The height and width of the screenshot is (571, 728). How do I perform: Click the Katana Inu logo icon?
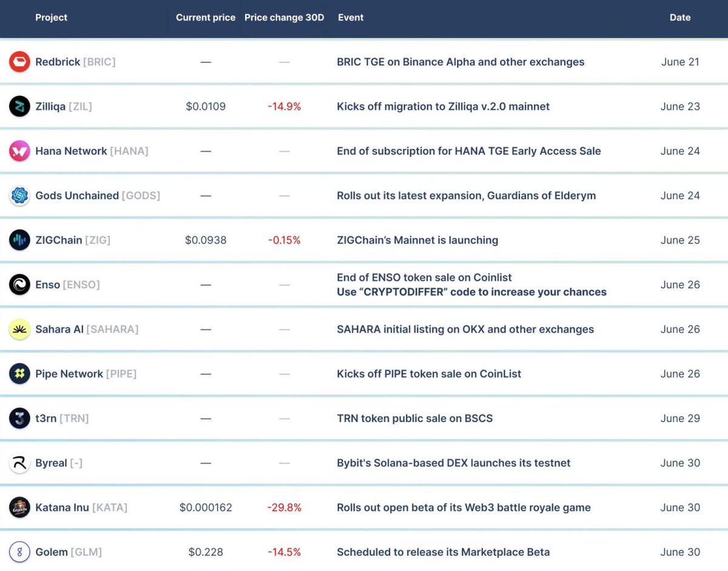[19, 508]
